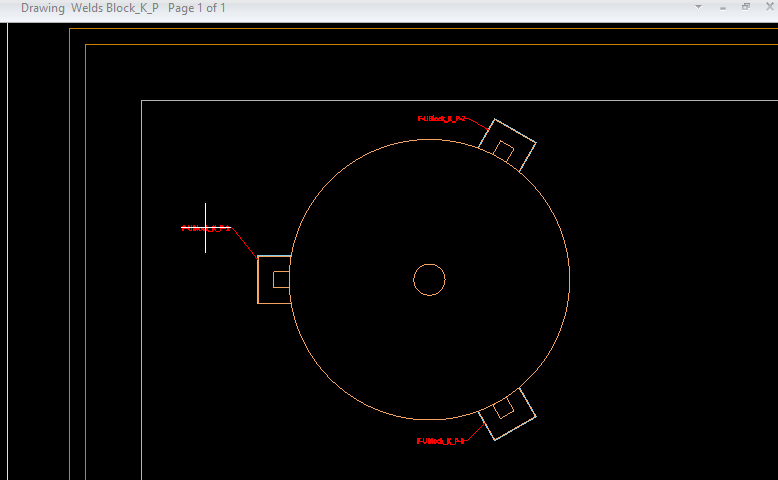Close the Welds Block_K_P drawing

pos(768,7)
